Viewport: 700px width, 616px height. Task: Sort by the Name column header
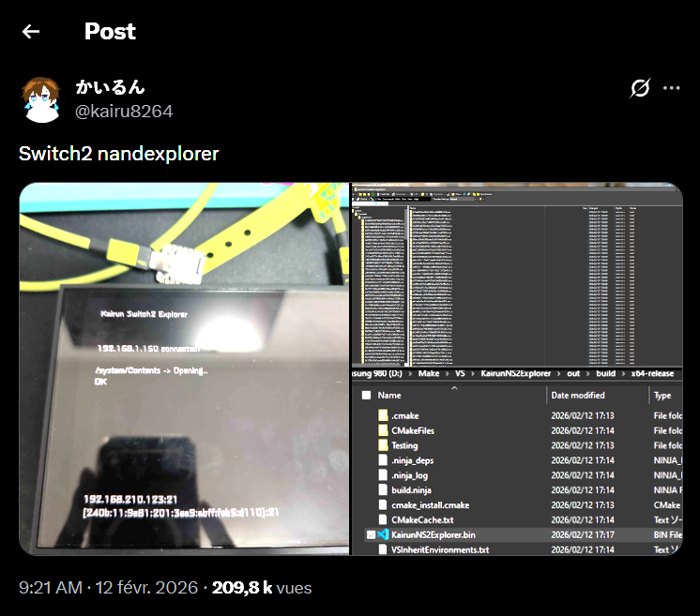tap(389, 396)
